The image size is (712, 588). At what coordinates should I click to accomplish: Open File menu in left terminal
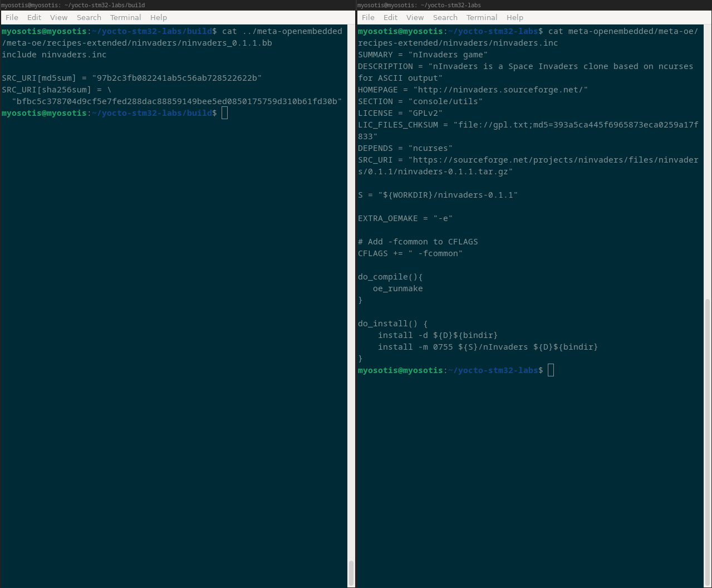pos(12,17)
